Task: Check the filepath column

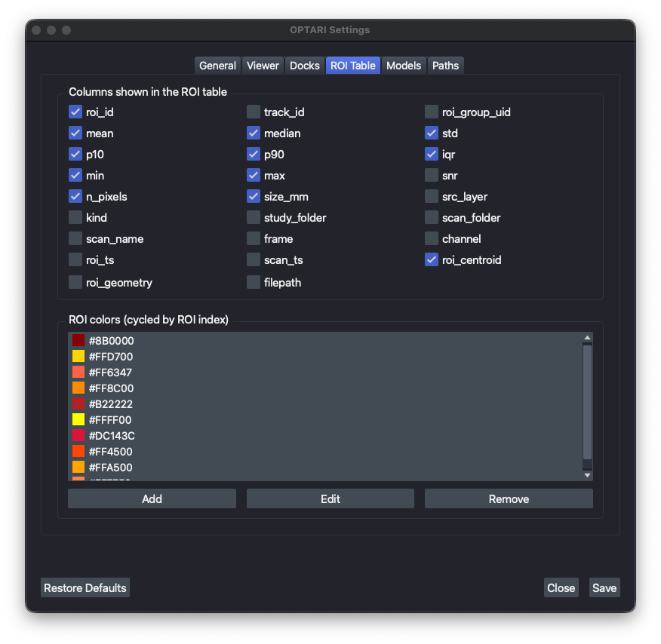Action: tap(254, 282)
